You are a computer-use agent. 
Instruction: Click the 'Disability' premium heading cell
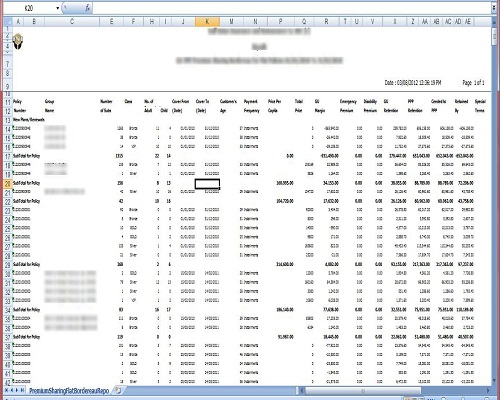tap(370, 101)
